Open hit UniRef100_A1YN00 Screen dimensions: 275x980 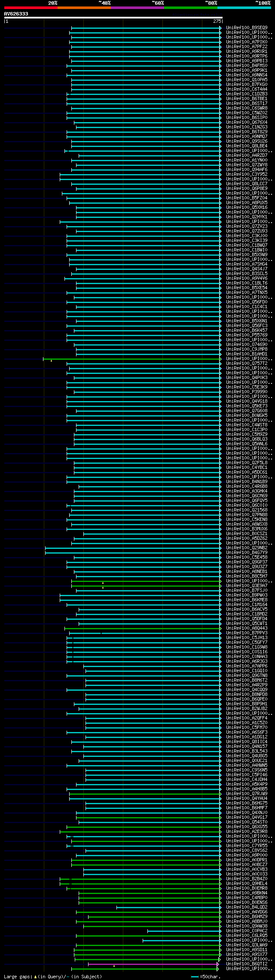[247, 160]
